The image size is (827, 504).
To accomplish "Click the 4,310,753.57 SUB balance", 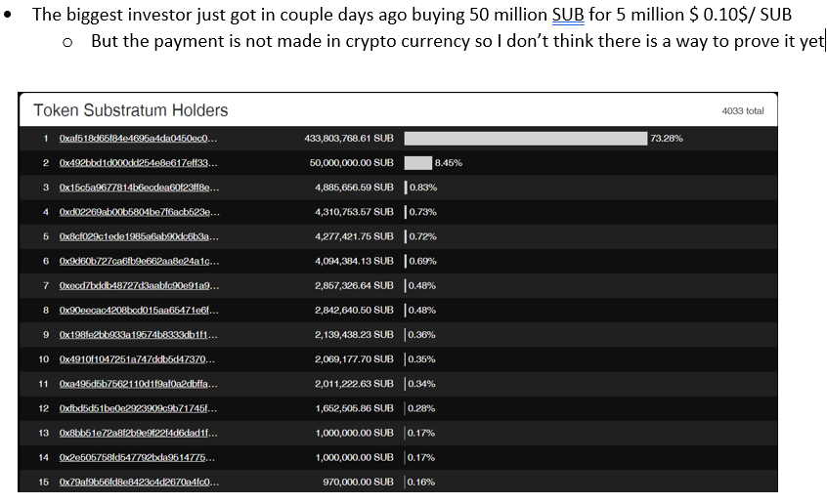I will coord(354,212).
